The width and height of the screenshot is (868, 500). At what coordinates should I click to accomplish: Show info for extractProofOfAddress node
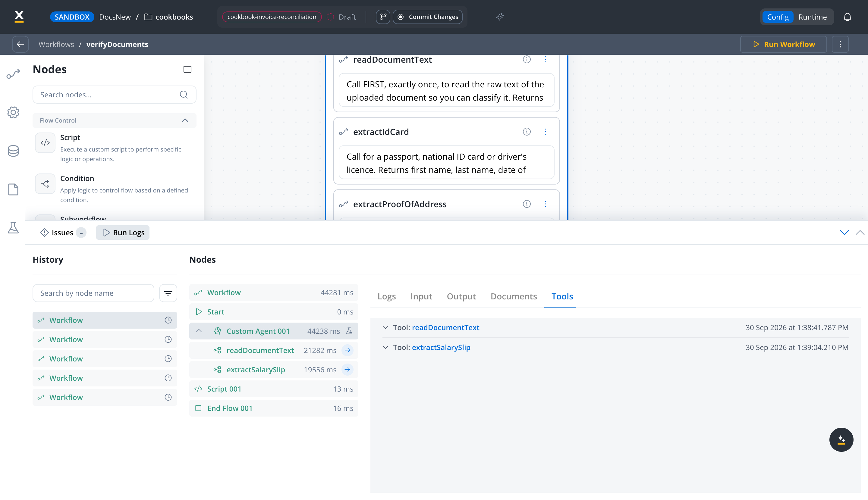coord(527,204)
